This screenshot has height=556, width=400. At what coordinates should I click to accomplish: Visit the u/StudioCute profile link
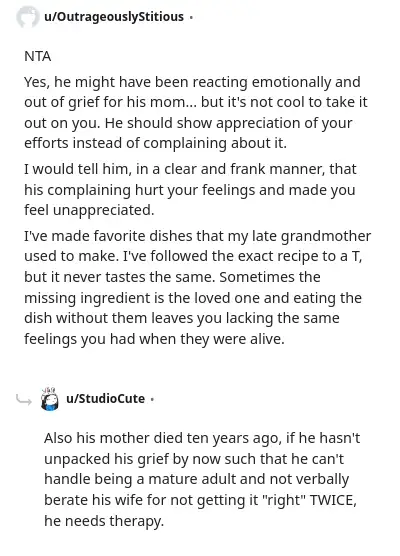point(105,399)
